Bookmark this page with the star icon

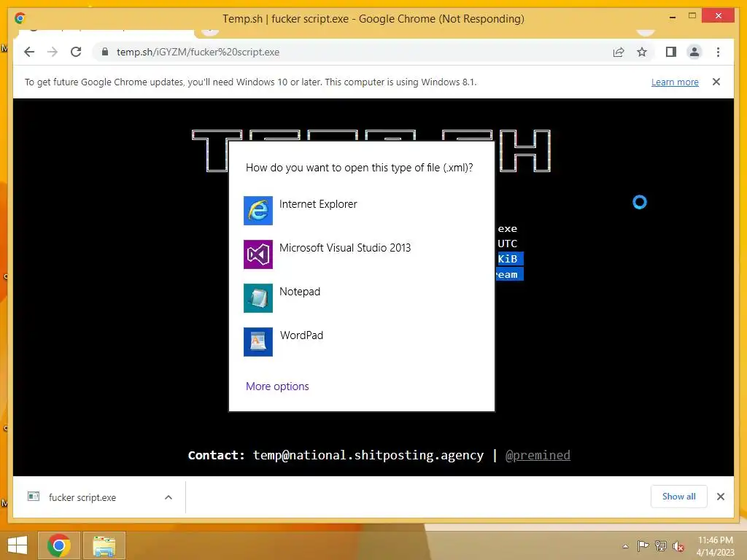click(x=642, y=52)
